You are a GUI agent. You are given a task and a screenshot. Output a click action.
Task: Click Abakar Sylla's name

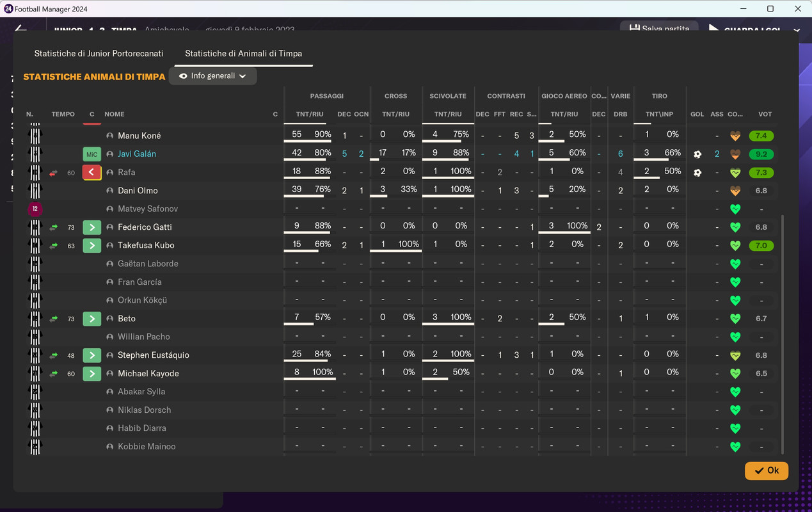click(x=141, y=392)
